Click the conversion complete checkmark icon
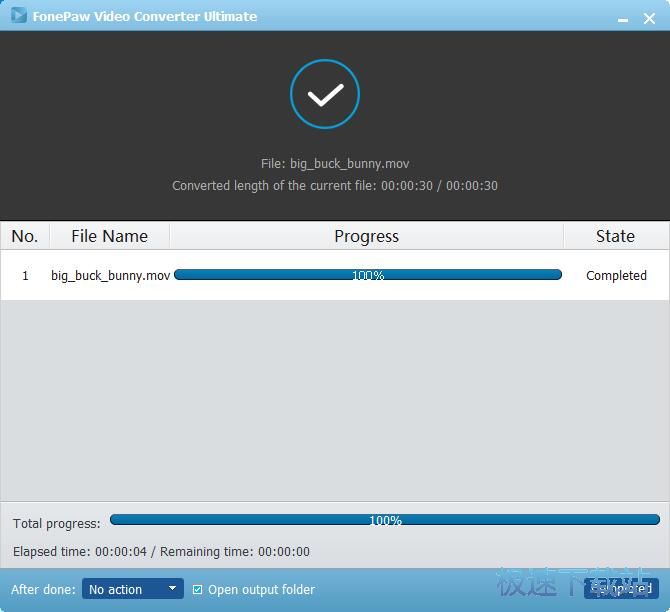Screen dimensions: 670x612 click(x=325, y=94)
